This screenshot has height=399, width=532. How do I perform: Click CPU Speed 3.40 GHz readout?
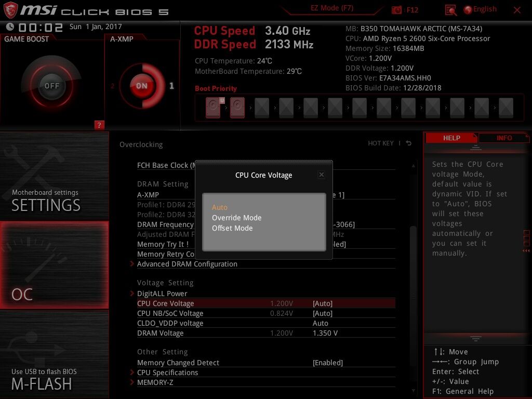(252, 31)
